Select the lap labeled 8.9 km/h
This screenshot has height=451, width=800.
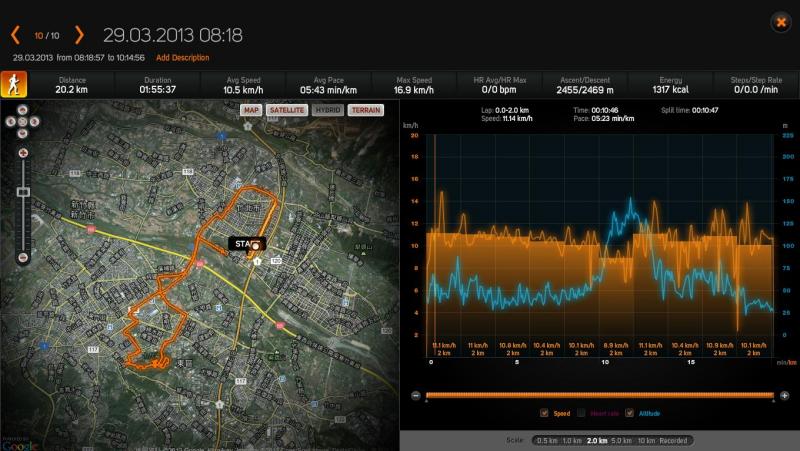click(x=616, y=349)
